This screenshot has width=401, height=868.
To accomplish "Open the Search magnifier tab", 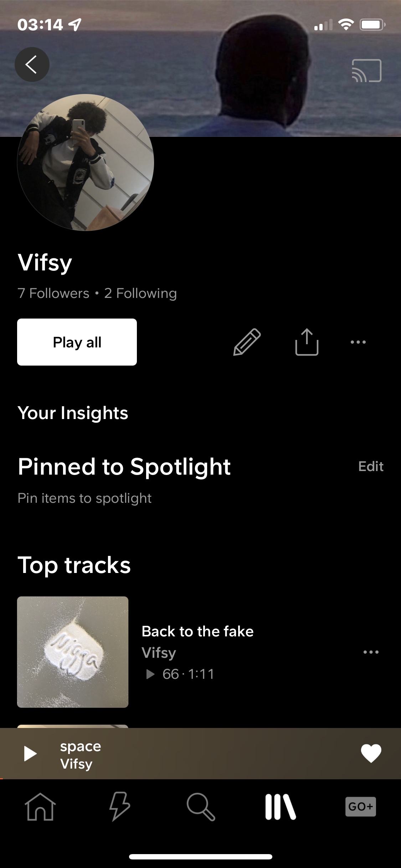I will click(x=201, y=807).
